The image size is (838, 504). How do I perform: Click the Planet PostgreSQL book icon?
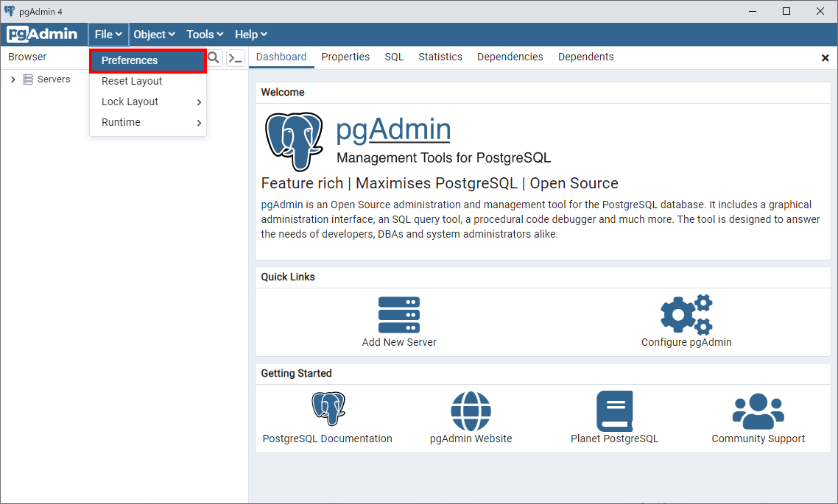[615, 411]
